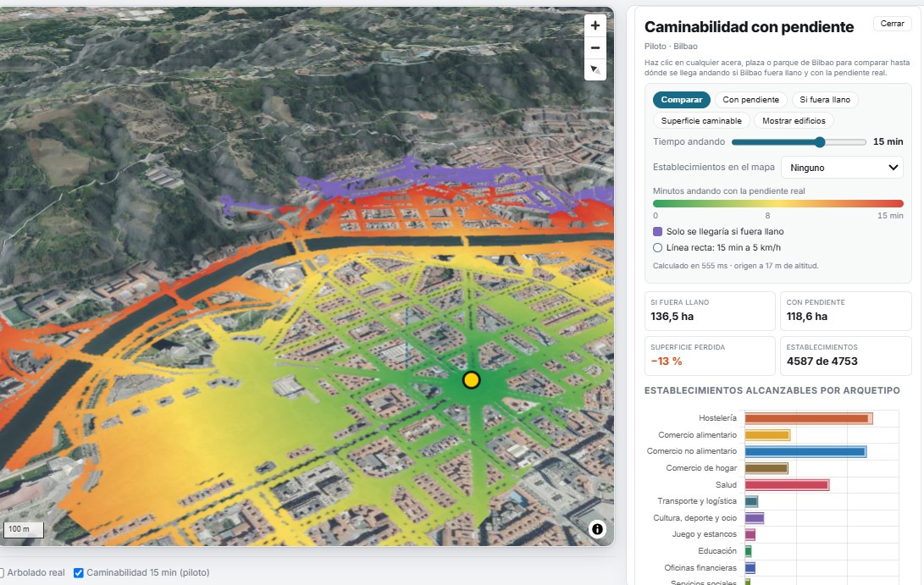Click the Hostelería bar in chart
The image size is (924, 585).
[x=809, y=418]
